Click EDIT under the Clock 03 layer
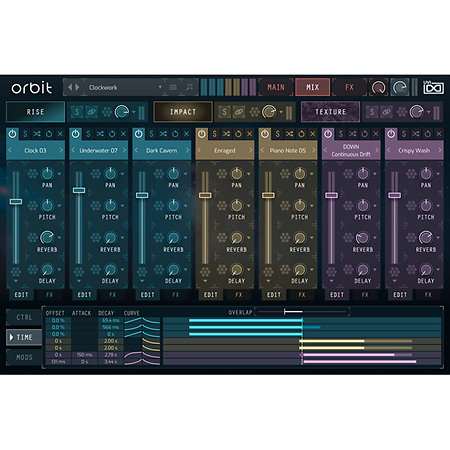Image resolution: width=450 pixels, height=450 pixels. click(21, 295)
